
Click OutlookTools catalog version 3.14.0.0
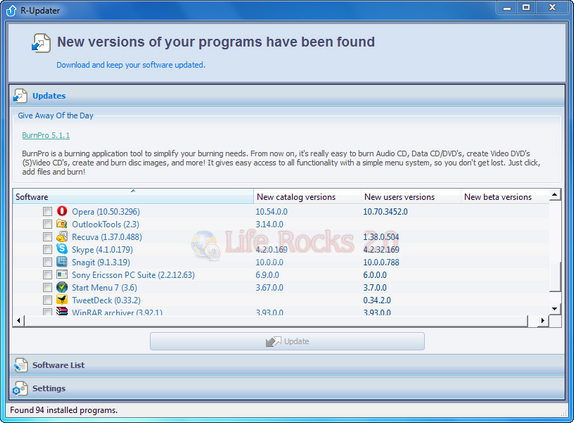click(269, 224)
